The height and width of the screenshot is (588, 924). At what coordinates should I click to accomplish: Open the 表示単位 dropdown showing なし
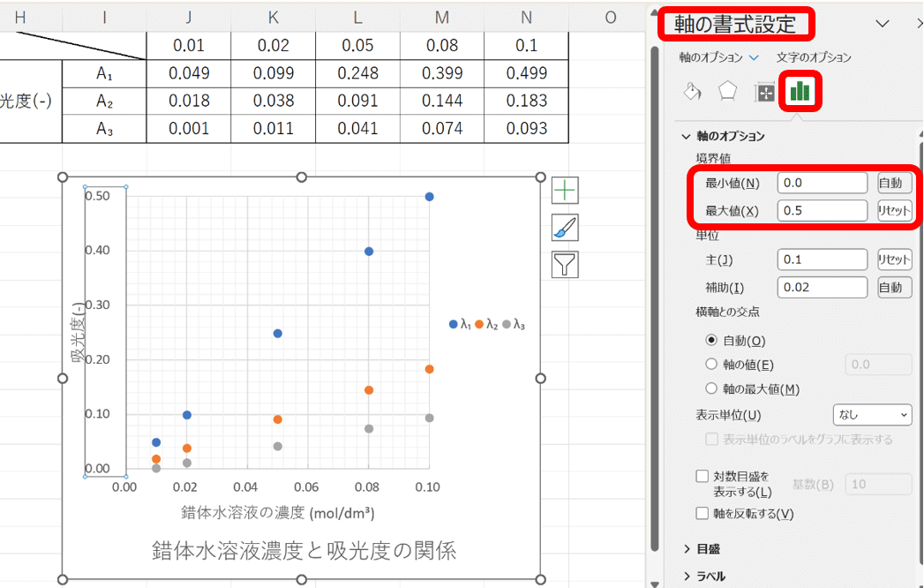pyautogui.click(x=872, y=415)
